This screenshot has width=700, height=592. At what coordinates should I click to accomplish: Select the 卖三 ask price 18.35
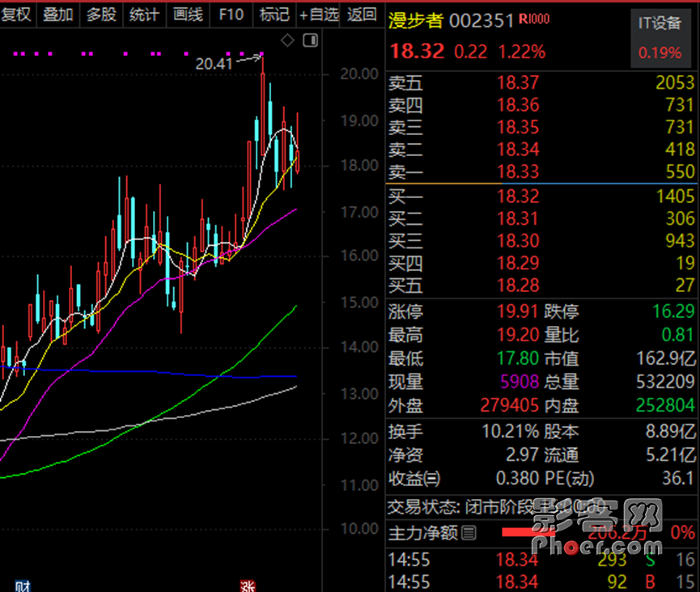pos(518,127)
